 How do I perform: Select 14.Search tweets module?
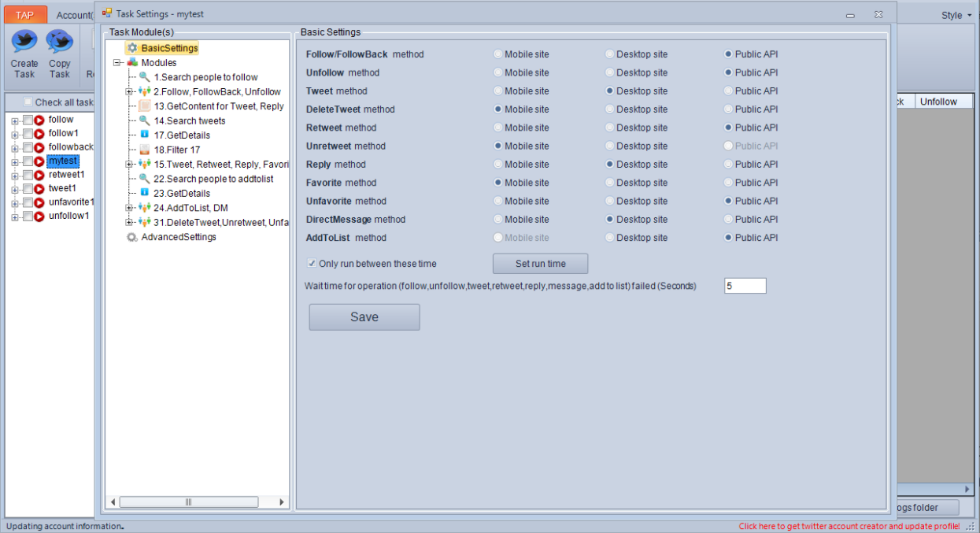coord(190,120)
